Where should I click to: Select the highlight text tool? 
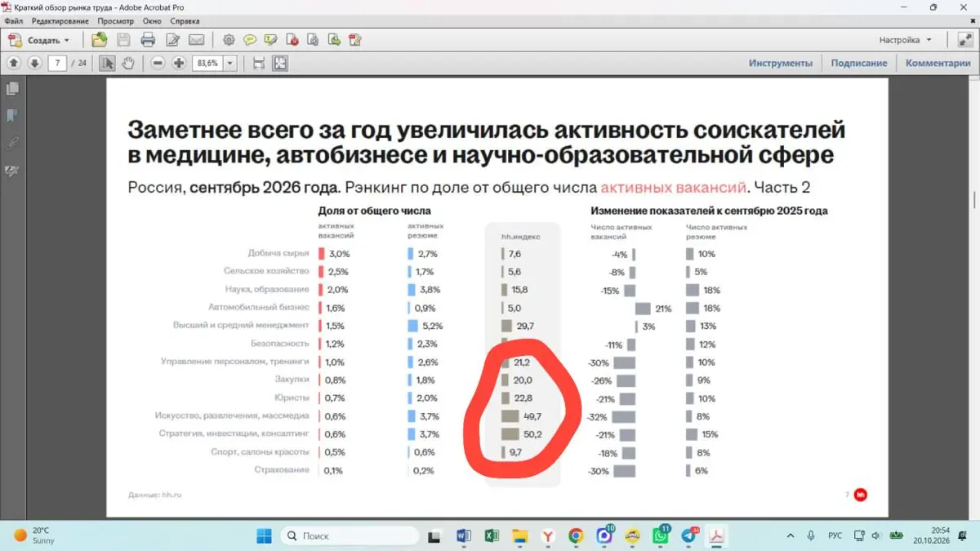point(271,39)
